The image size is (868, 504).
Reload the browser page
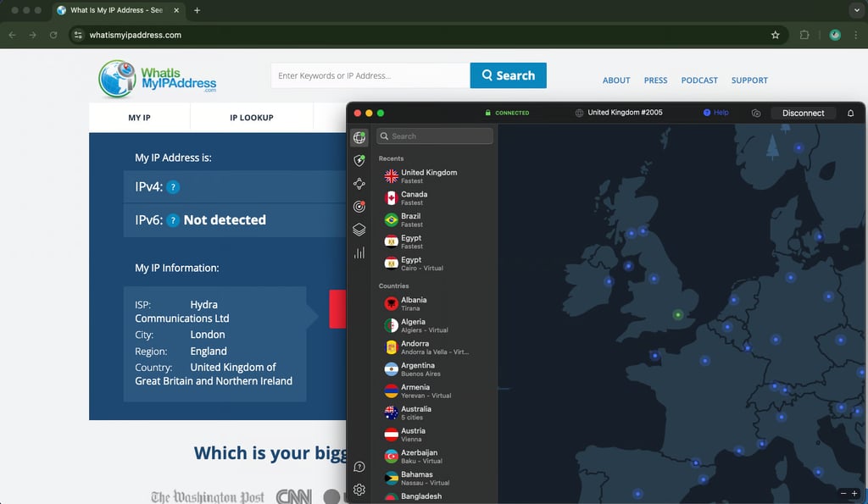pos(53,35)
